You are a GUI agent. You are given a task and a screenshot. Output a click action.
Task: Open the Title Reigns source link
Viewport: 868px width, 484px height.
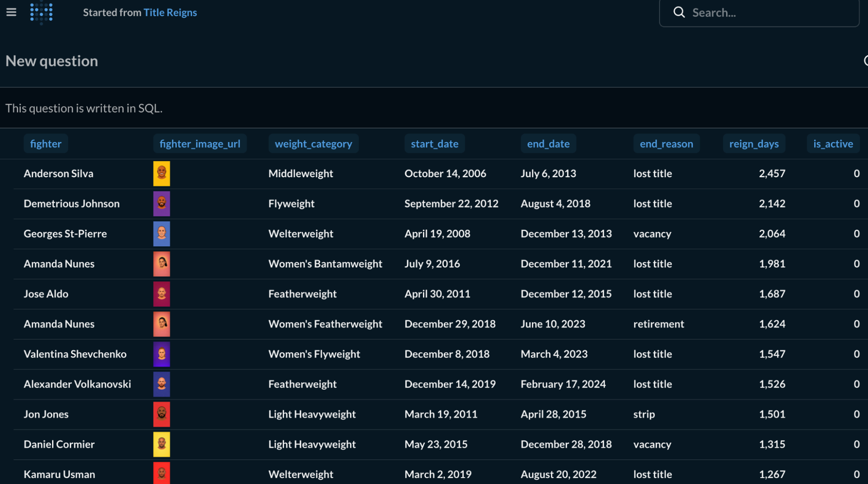(x=170, y=12)
